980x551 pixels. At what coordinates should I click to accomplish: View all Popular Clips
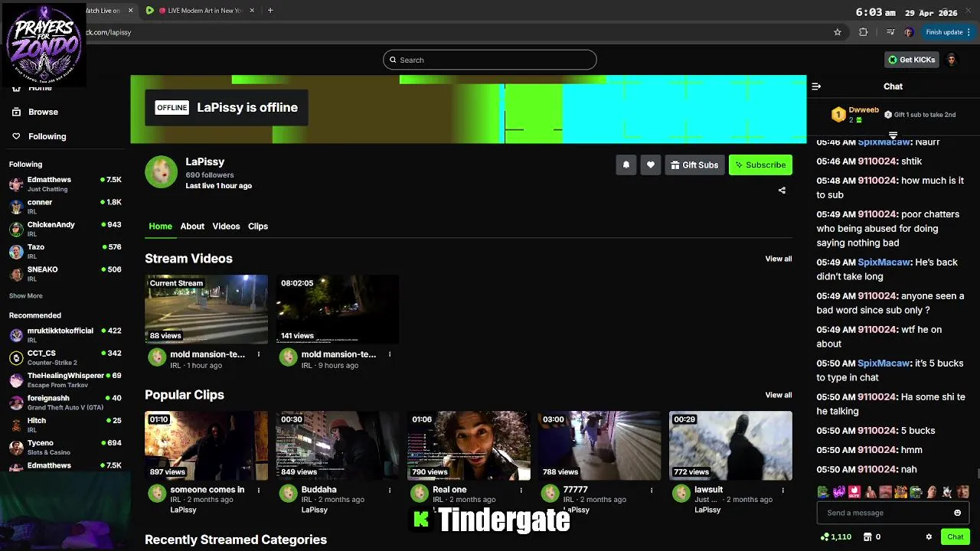(x=779, y=395)
